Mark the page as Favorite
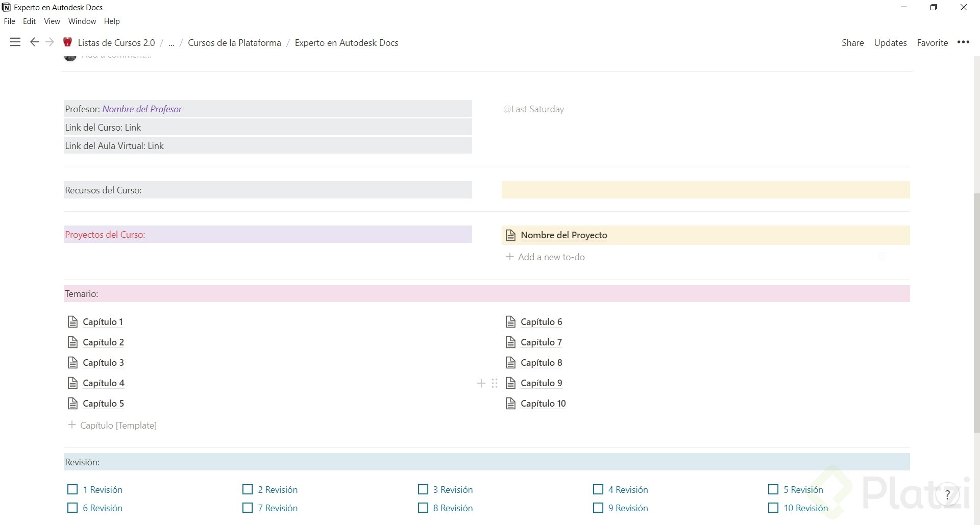This screenshot has height=525, width=980. click(x=933, y=43)
